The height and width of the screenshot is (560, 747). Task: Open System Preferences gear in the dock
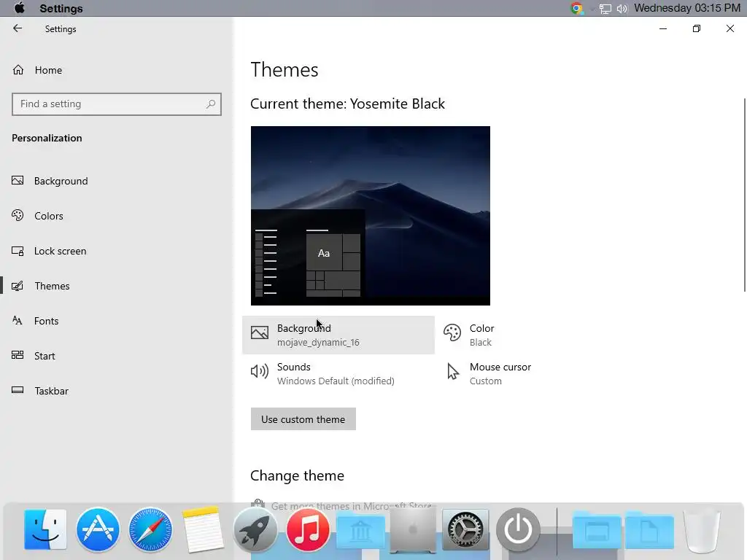click(x=465, y=530)
